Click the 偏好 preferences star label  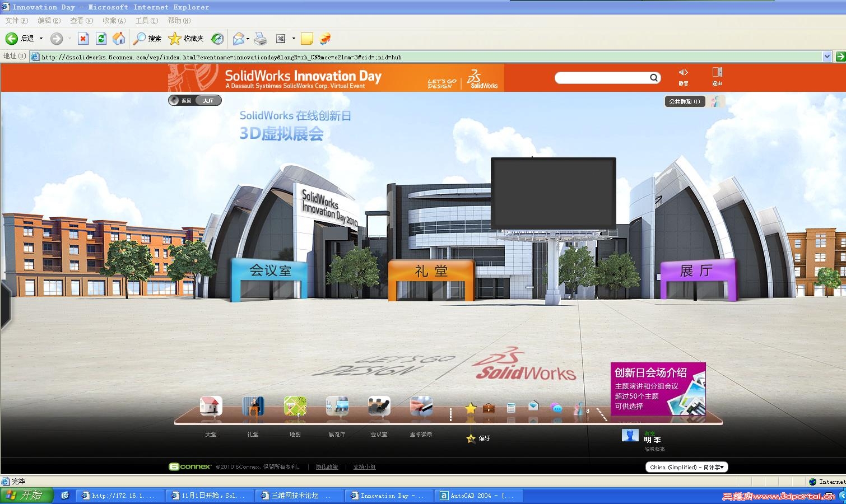(478, 438)
